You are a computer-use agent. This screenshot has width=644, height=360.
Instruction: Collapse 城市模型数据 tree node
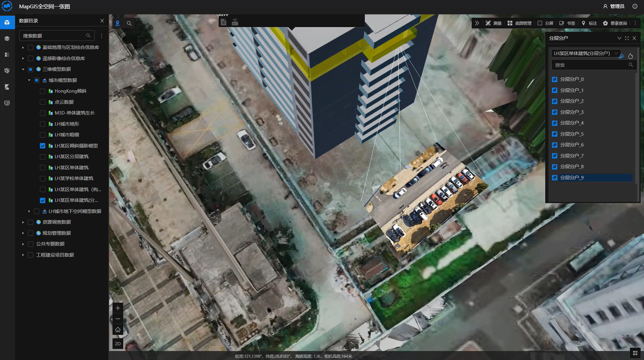(29, 80)
